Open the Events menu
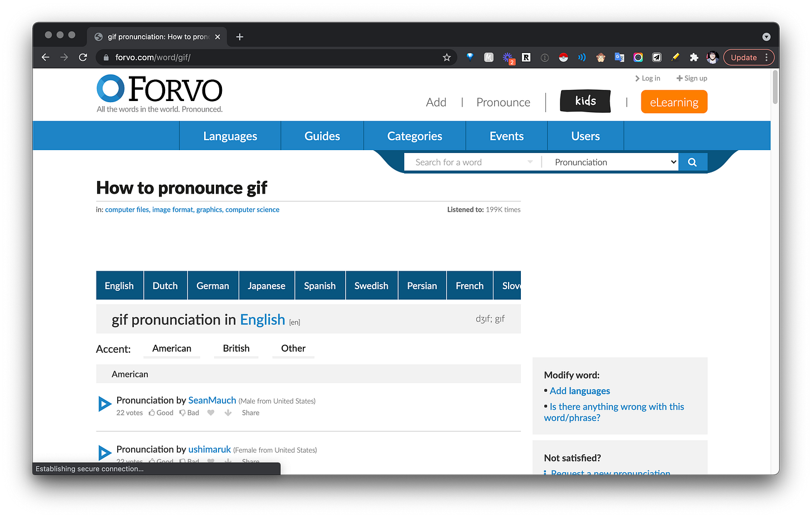The width and height of the screenshot is (812, 518). pos(506,136)
